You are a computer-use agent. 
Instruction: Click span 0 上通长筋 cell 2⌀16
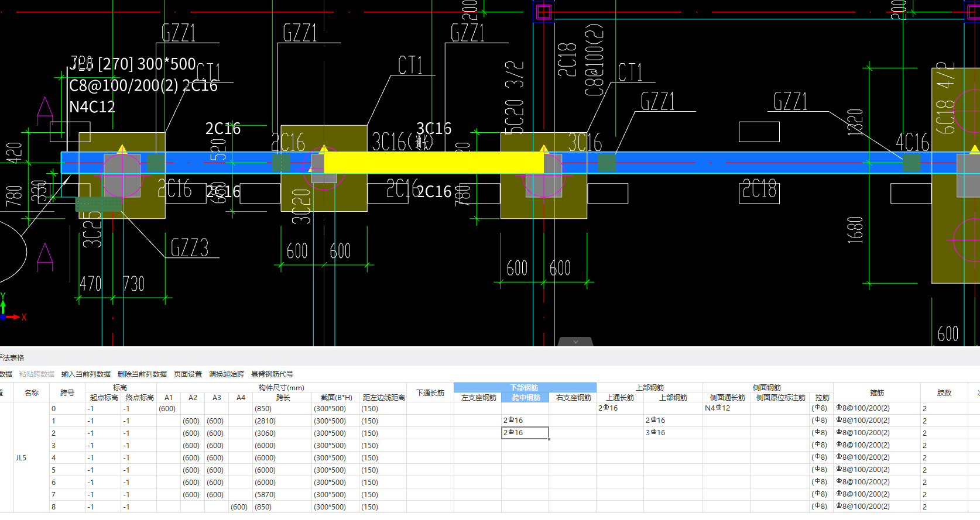coord(620,408)
